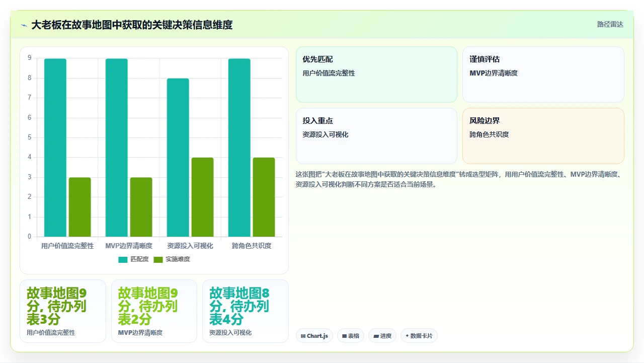Viewport: 644px width, 363px height.
Task: Click caption MVP边界清晰度 under second stat card
Action: (140, 333)
